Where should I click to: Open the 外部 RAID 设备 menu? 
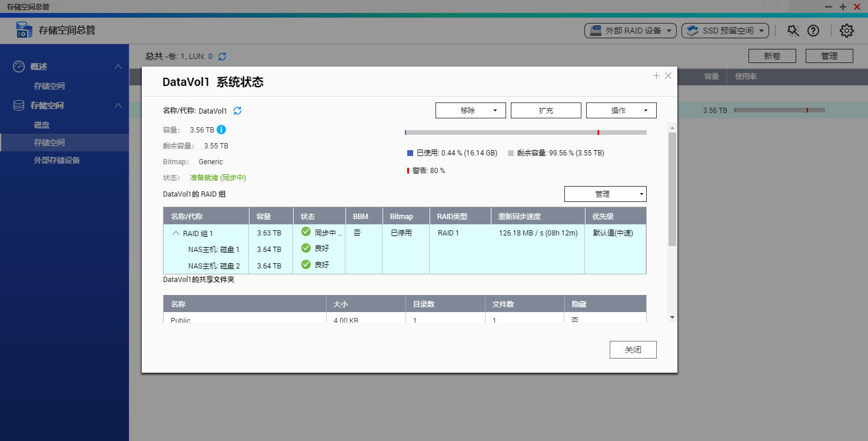pos(630,31)
